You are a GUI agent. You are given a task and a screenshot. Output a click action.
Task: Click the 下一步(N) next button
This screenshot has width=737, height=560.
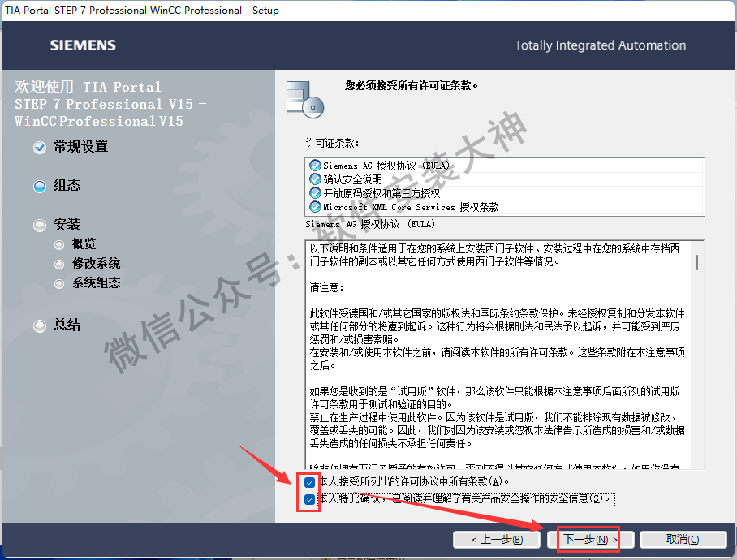[591, 540]
